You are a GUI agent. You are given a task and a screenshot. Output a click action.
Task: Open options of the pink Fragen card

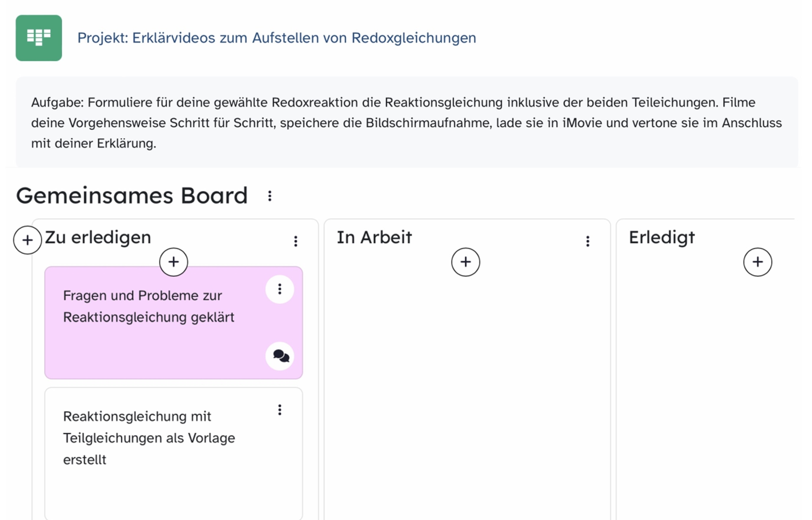coord(279,289)
